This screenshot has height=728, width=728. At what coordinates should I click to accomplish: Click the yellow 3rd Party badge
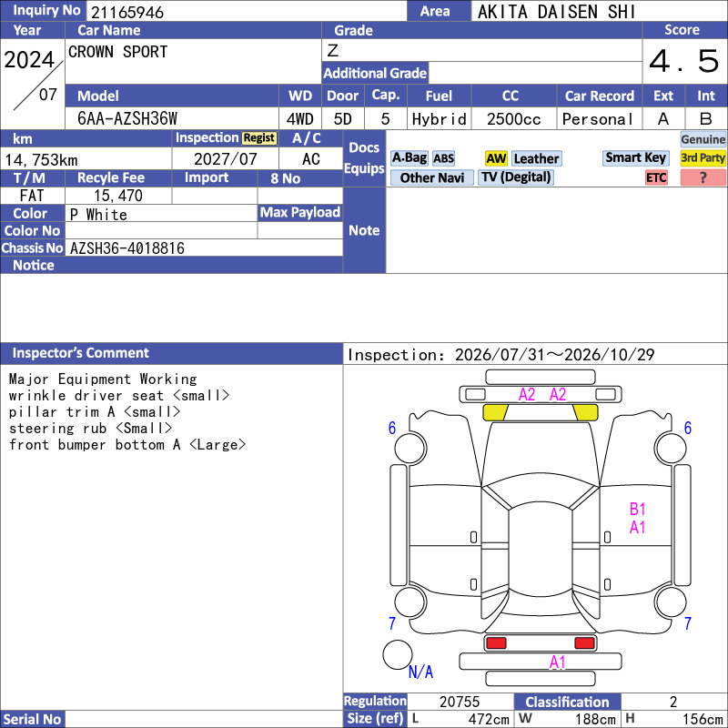[703, 157]
